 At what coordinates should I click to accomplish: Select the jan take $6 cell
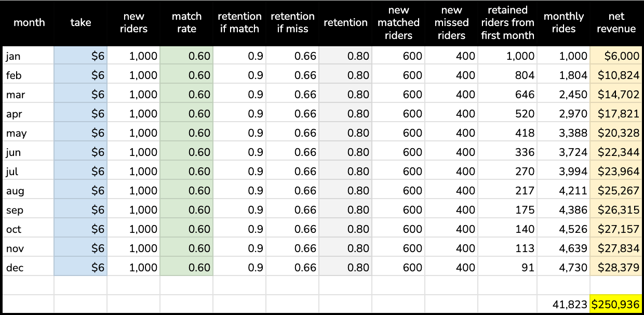pos(81,56)
